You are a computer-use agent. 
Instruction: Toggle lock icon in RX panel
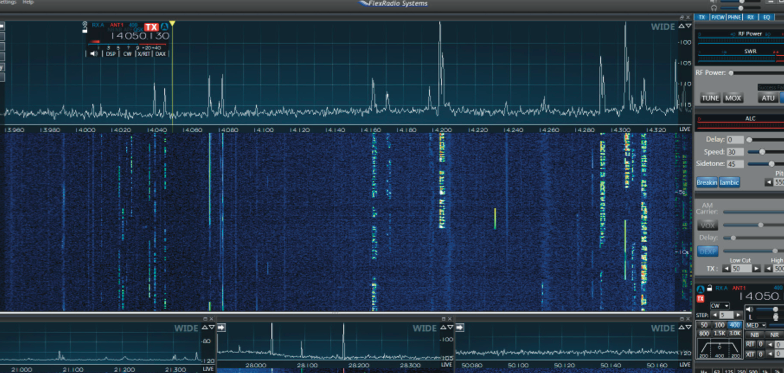pyautogui.click(x=710, y=288)
